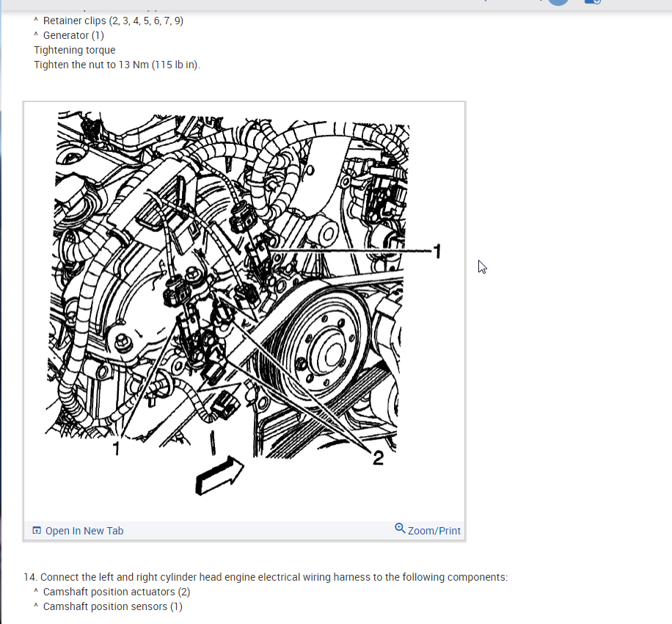The width and height of the screenshot is (672, 624).
Task: Click step 14 'Connect the left and right cylinder head' text
Action: (x=266, y=577)
